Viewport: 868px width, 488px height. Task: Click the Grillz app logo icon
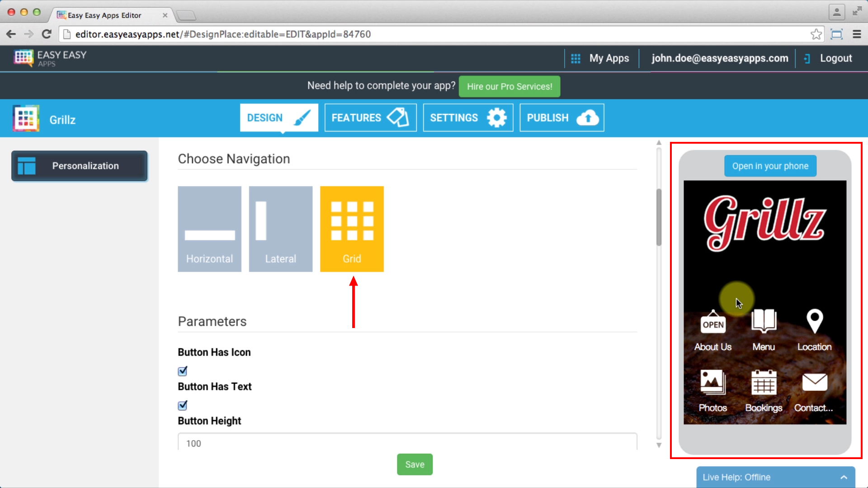(x=26, y=119)
